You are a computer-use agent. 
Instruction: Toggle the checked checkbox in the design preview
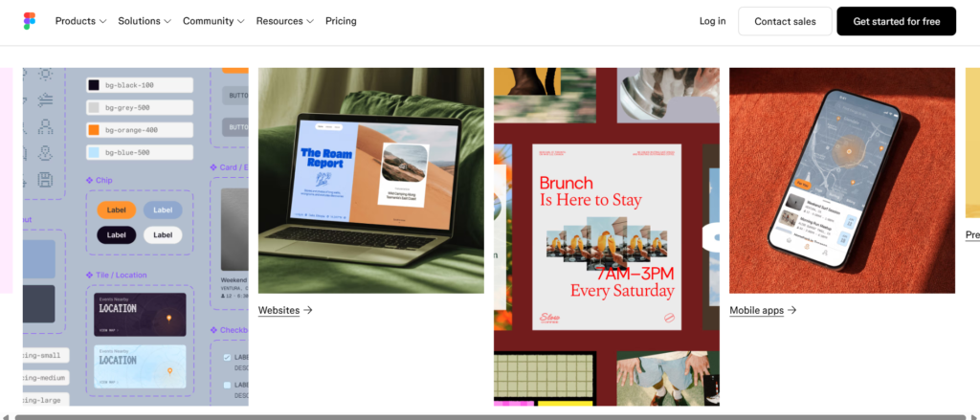pyautogui.click(x=227, y=358)
